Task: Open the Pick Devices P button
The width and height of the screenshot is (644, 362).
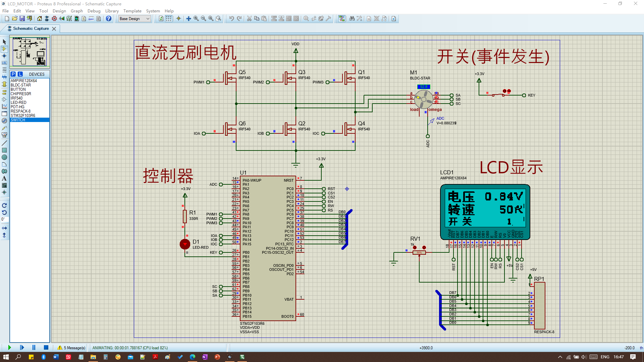Action: pyautogui.click(x=13, y=74)
